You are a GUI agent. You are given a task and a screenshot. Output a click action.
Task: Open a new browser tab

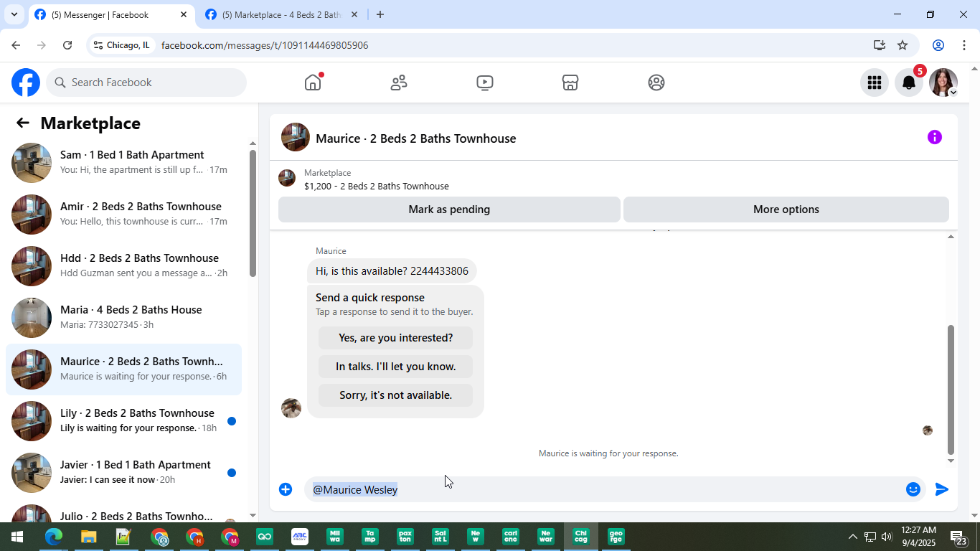(x=380, y=14)
